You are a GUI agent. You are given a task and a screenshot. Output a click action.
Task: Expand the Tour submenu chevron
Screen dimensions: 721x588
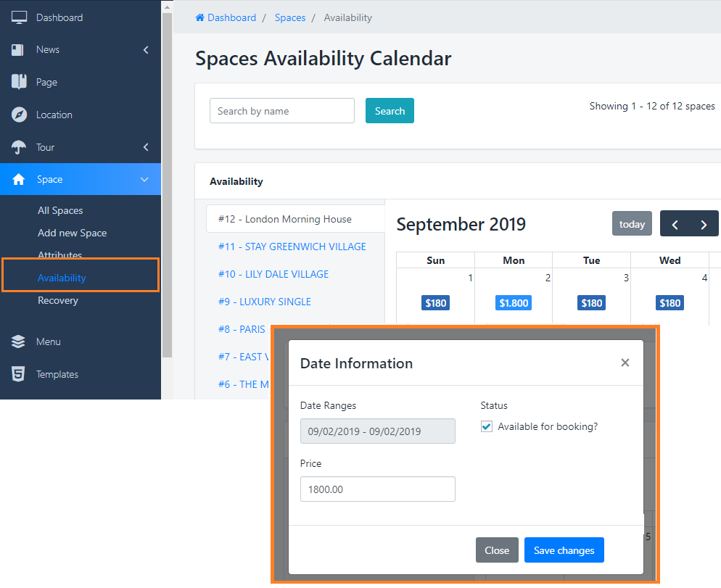(x=146, y=147)
